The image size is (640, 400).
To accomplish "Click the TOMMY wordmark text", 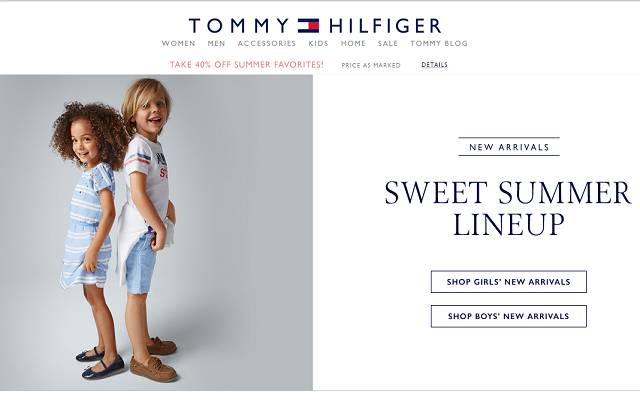I will pos(239,26).
